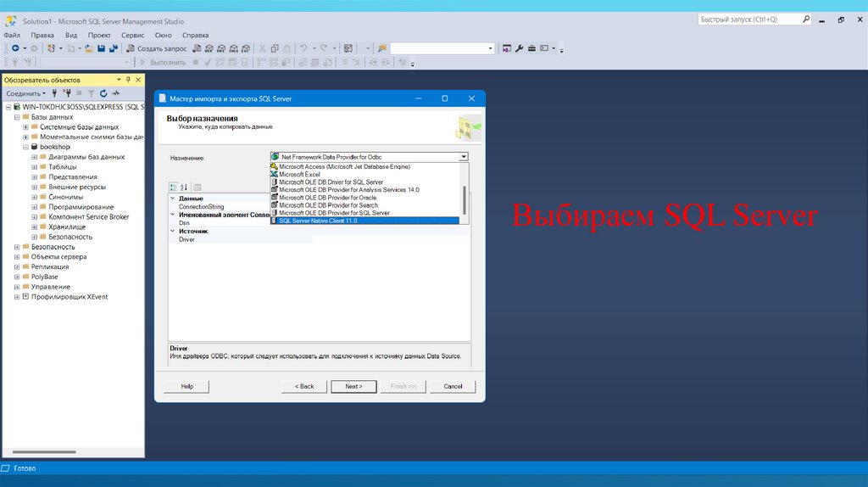This screenshot has width=868, height=487.
Task: Click the Выполнить execute button
Action: coord(163,62)
